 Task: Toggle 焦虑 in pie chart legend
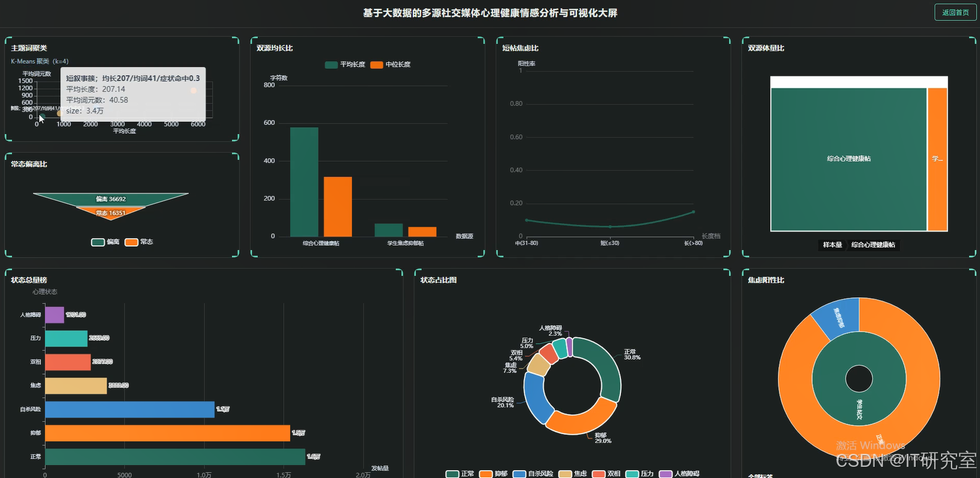point(573,474)
